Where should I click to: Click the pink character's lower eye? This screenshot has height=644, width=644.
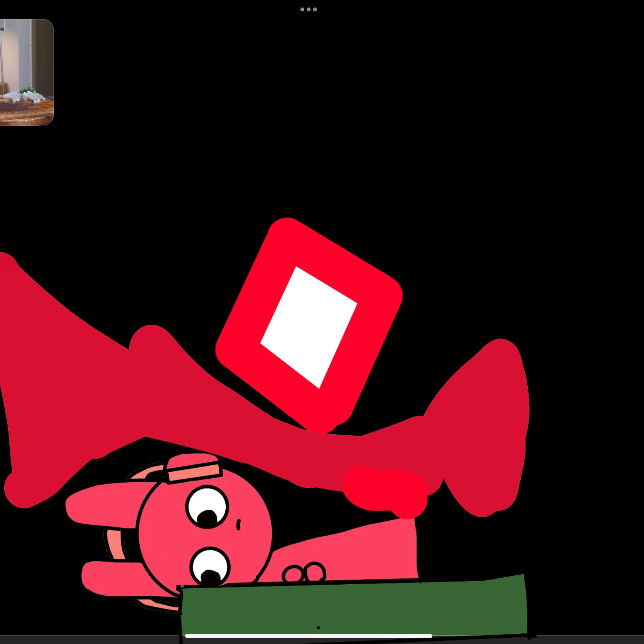click(x=210, y=567)
